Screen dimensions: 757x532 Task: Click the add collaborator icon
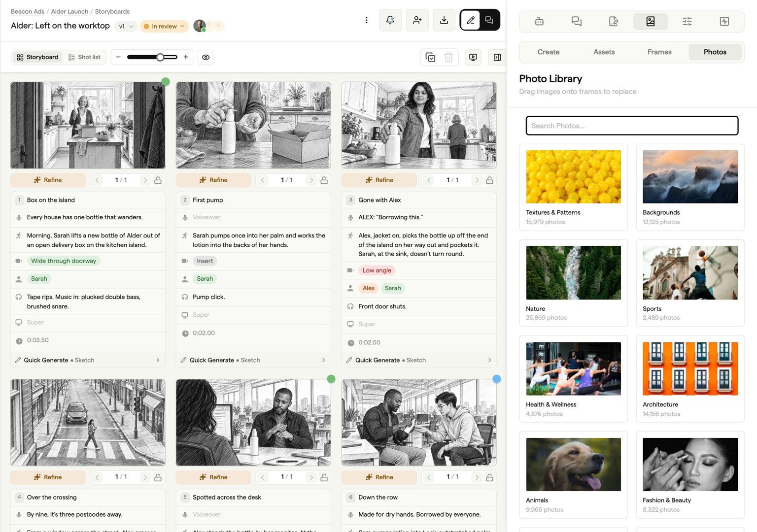click(x=417, y=20)
